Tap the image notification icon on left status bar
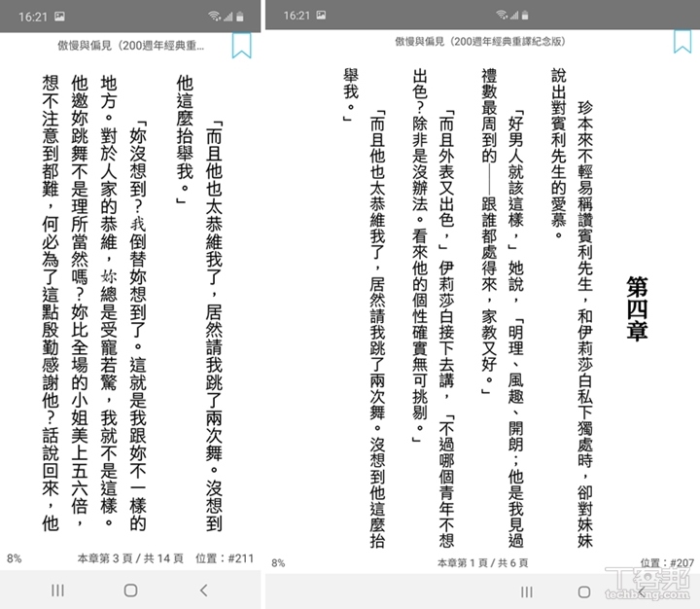700x609 pixels. pyautogui.click(x=59, y=17)
